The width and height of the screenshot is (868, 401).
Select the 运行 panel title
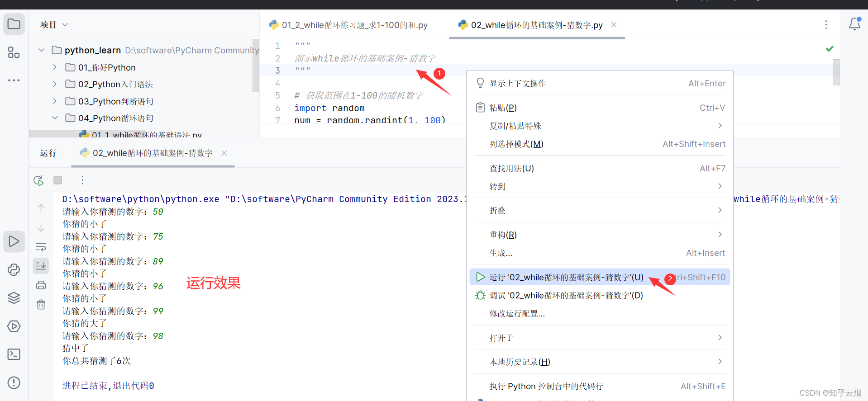[x=48, y=153]
